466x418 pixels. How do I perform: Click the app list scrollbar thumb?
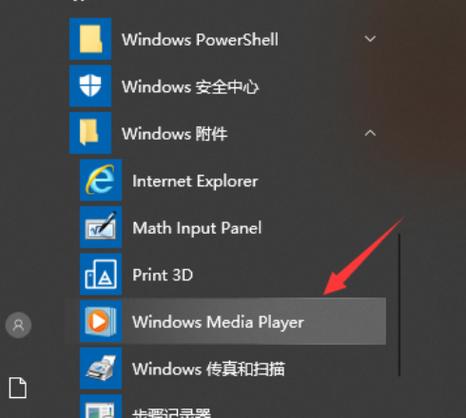(399, 305)
